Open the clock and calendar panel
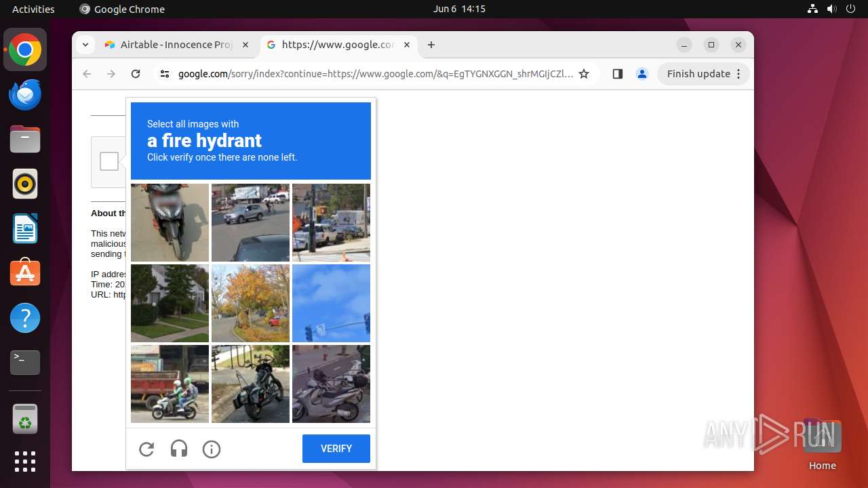 coord(459,9)
